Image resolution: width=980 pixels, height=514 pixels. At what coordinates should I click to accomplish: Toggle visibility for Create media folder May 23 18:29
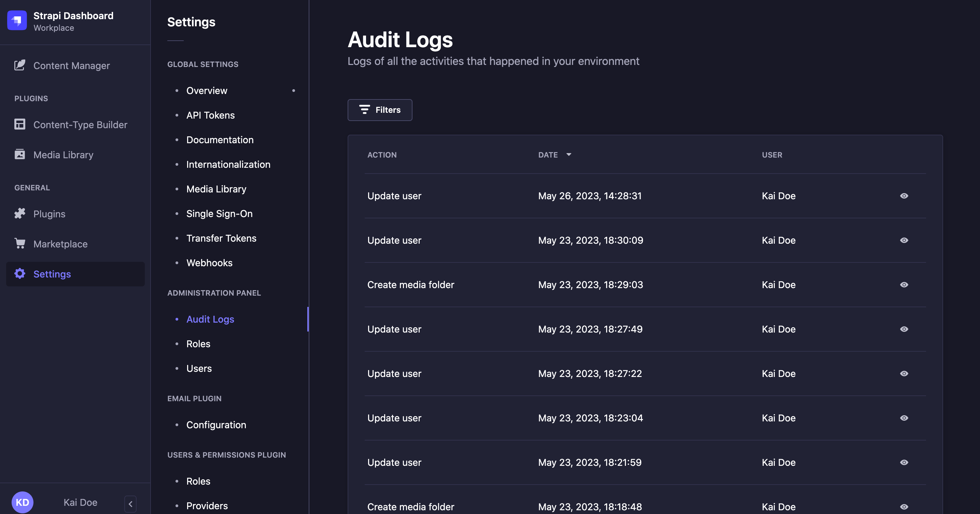pos(904,284)
